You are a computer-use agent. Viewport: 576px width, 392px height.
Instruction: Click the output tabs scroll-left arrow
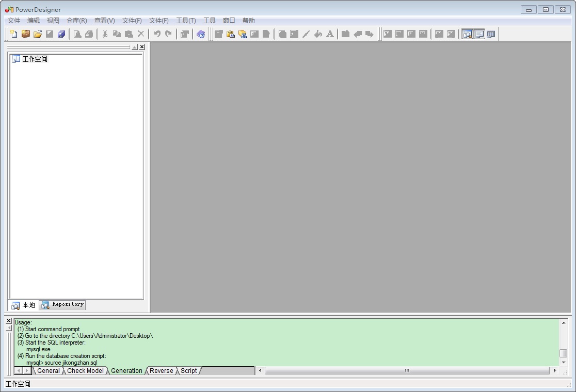coord(19,371)
